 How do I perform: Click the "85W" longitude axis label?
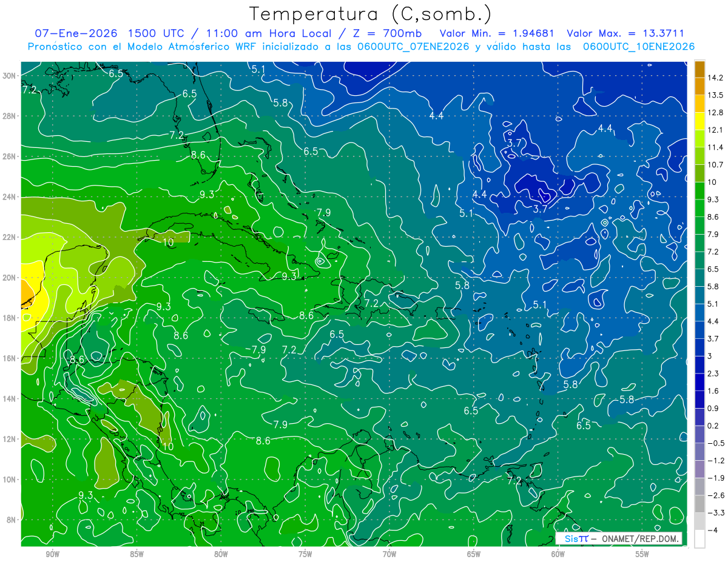tap(136, 554)
